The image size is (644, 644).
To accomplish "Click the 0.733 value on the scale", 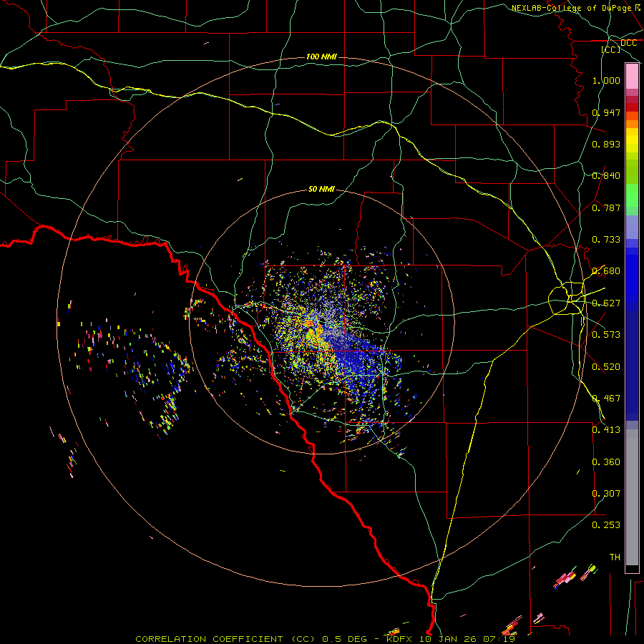I will pyautogui.click(x=606, y=240).
